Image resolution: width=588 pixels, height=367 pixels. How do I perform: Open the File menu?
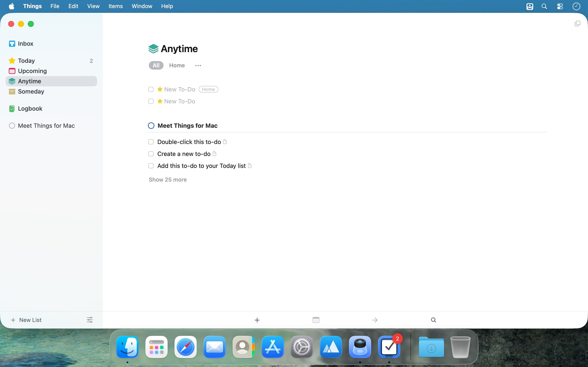(55, 6)
